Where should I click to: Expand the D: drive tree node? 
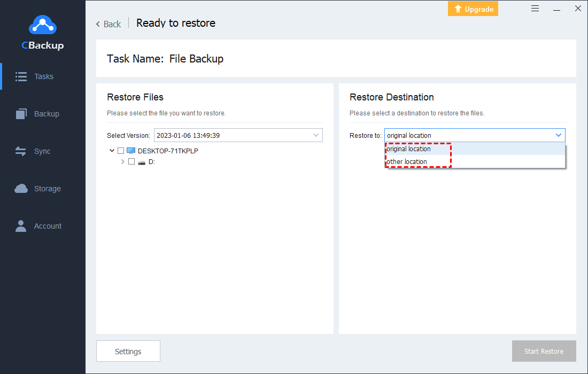[x=122, y=161]
